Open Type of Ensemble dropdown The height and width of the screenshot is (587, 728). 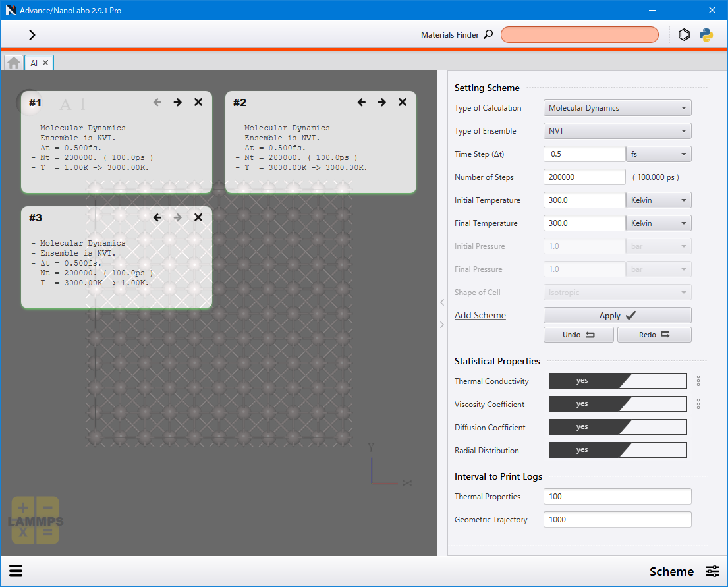(x=617, y=131)
